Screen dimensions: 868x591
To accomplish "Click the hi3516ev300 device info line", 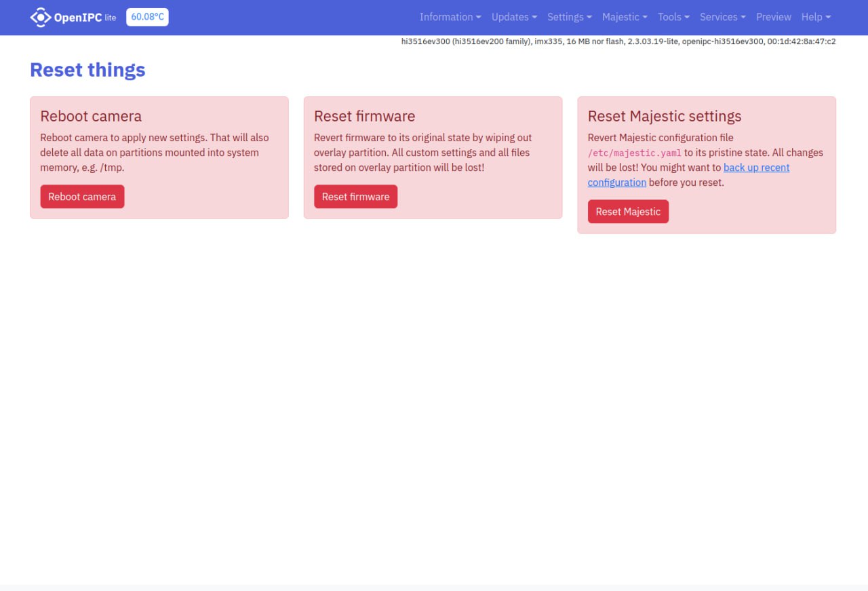I will (618, 41).
